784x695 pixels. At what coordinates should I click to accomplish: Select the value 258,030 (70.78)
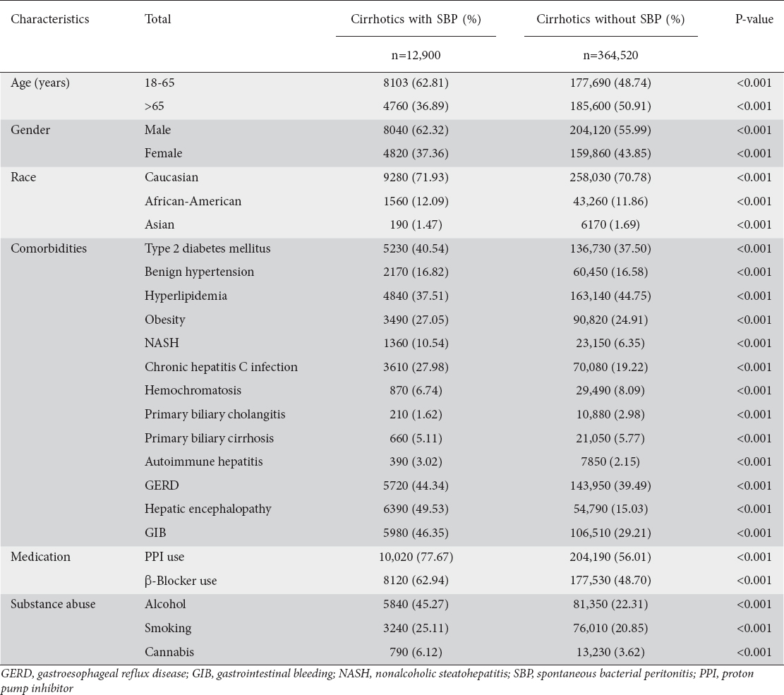click(x=610, y=177)
